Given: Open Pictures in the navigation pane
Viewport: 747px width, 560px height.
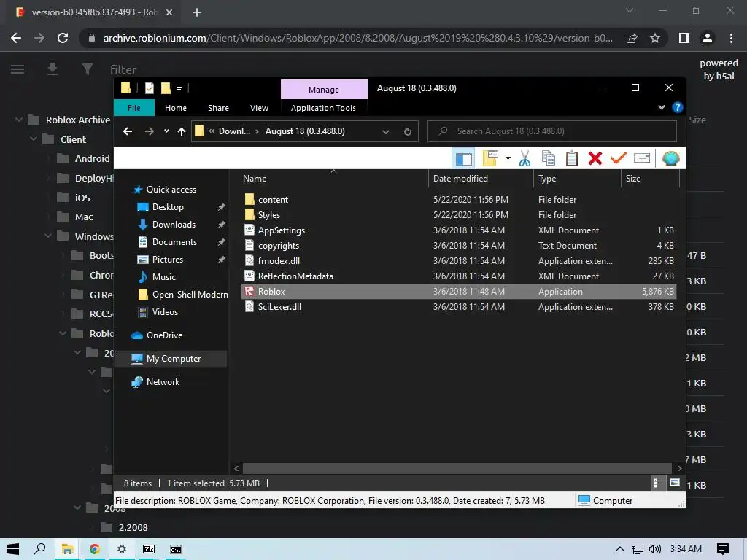Looking at the screenshot, I should 167,260.
